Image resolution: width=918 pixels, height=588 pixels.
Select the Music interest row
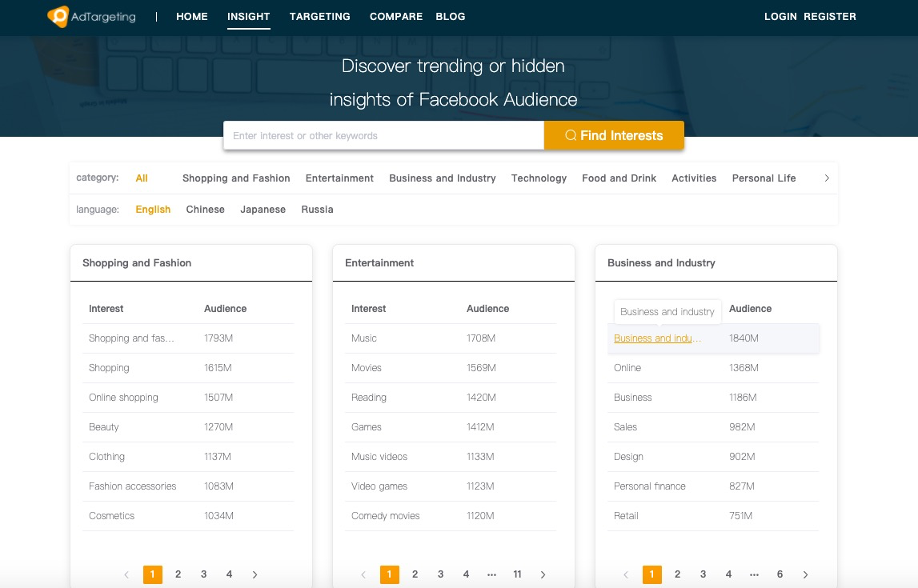(x=451, y=338)
